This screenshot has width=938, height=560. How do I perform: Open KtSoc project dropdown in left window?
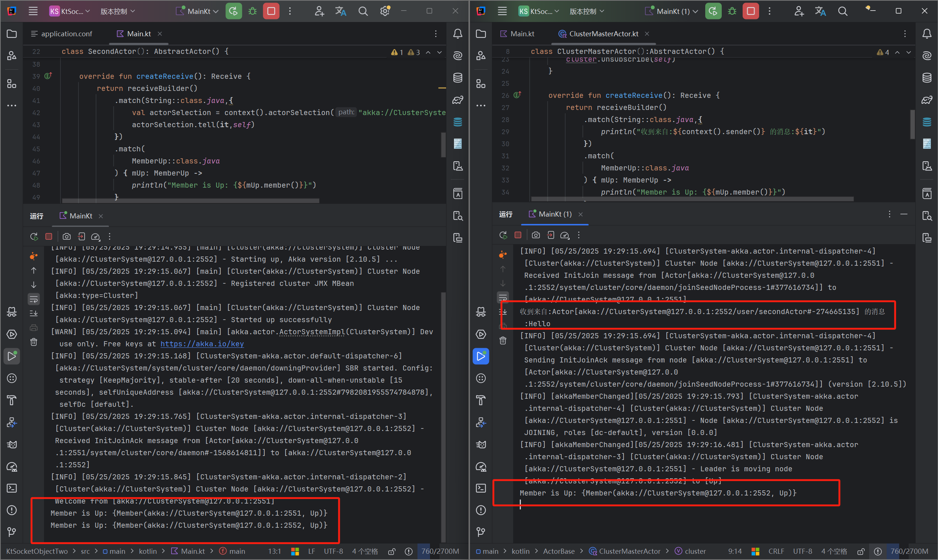coord(69,11)
